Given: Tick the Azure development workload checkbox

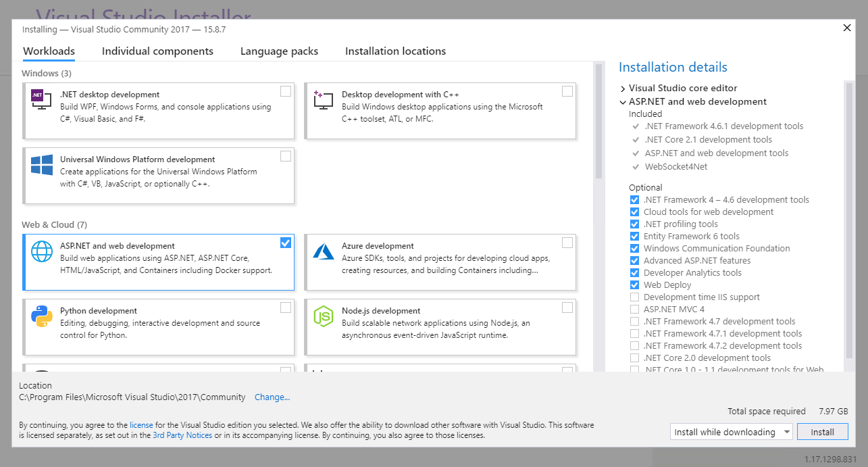Looking at the screenshot, I should tap(567, 243).
